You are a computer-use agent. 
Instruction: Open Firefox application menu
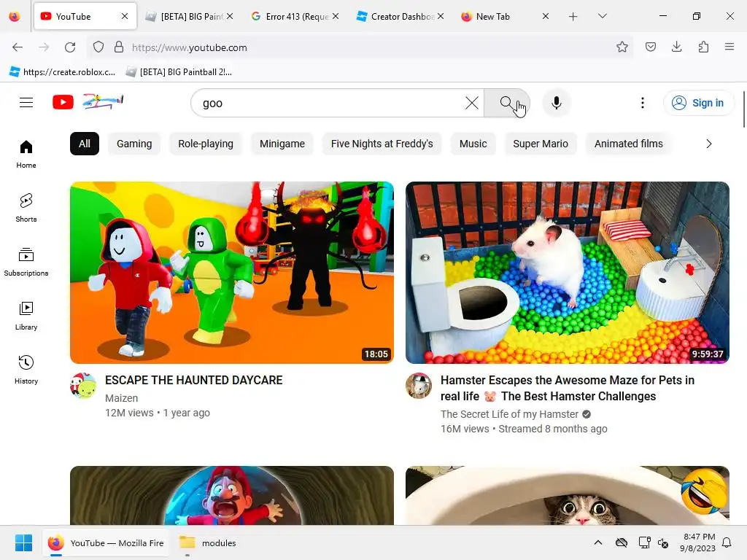pos(729,47)
